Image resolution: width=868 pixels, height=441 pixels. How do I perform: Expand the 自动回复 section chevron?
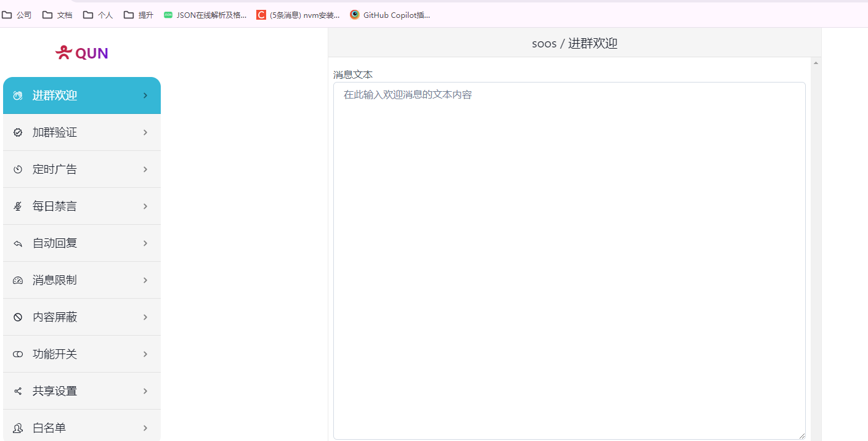click(145, 243)
